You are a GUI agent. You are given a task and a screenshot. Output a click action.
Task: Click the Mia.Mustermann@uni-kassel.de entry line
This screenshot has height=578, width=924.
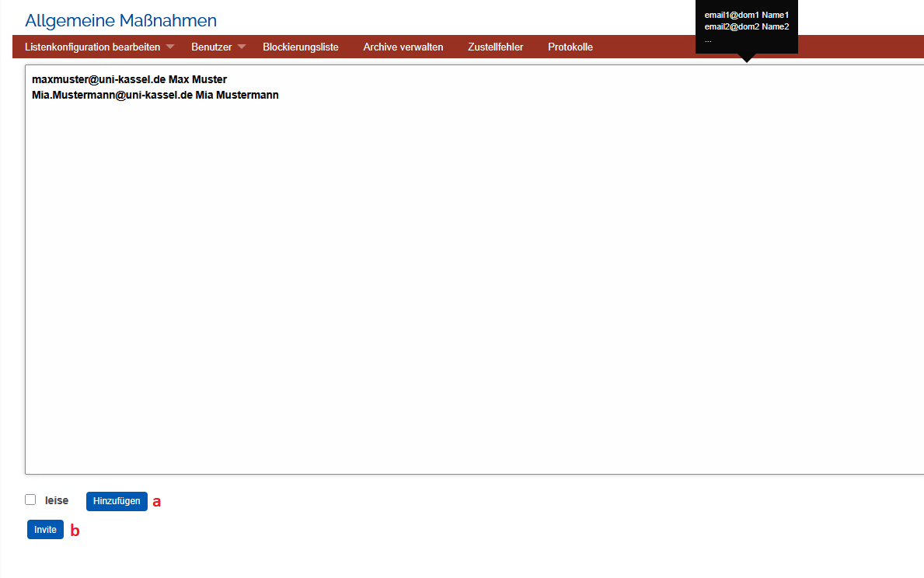point(155,96)
